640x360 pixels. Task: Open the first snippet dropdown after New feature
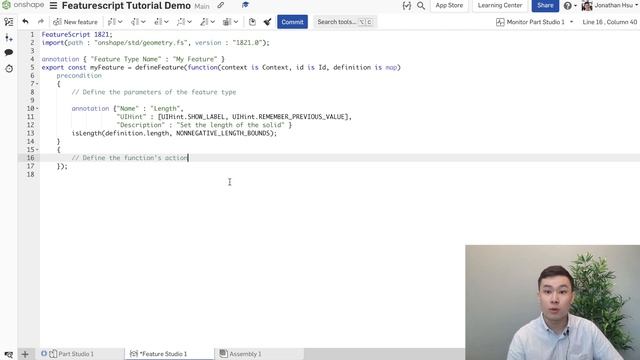pos(115,22)
